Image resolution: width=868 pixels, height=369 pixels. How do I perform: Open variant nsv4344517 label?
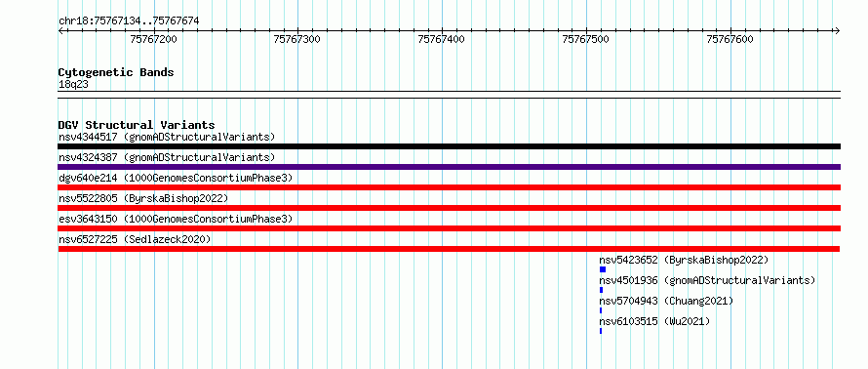pyautogui.click(x=167, y=137)
